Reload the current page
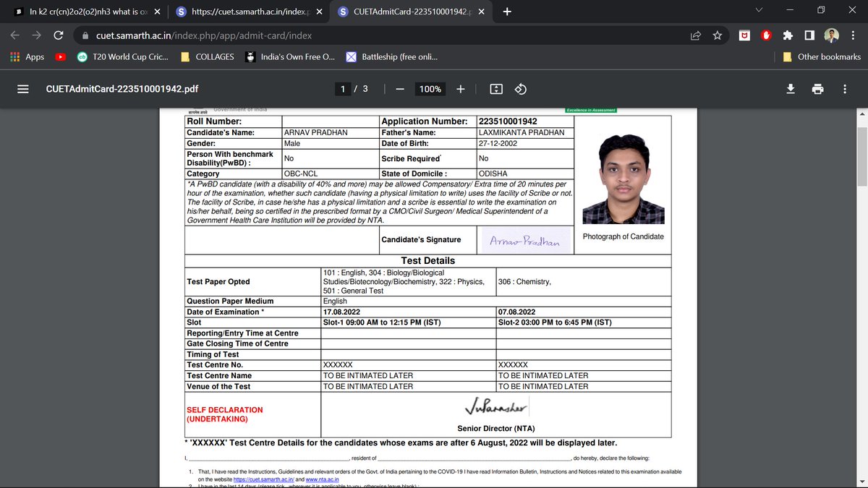This screenshot has width=868, height=488. click(x=59, y=35)
